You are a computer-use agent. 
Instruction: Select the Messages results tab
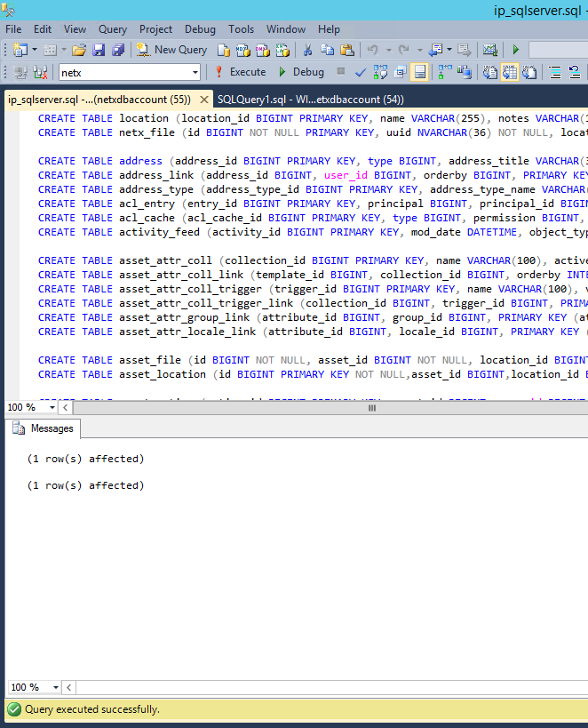click(x=44, y=428)
